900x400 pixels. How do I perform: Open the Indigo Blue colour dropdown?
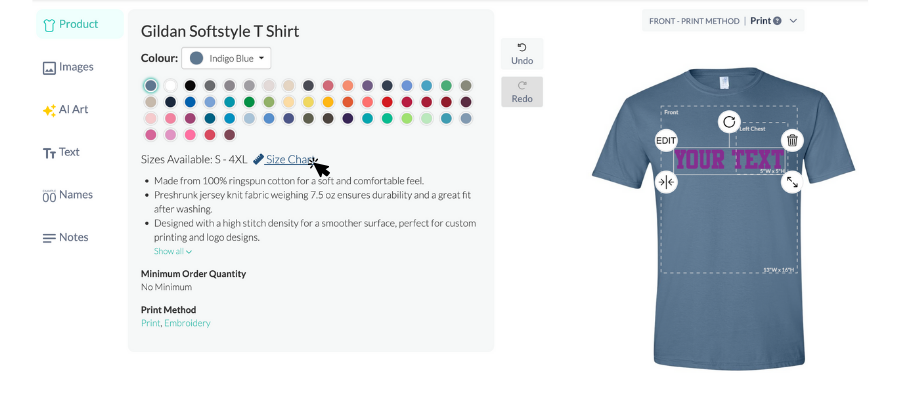226,58
